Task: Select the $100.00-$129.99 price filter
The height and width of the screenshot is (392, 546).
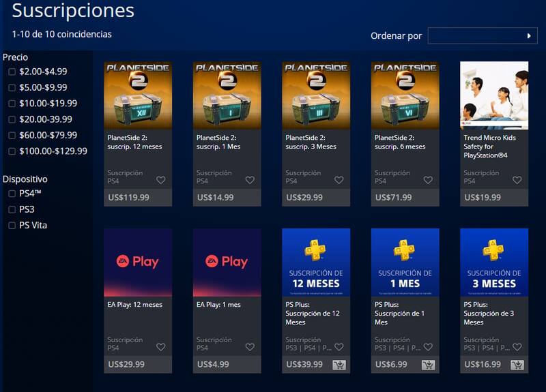Action: tap(12, 151)
